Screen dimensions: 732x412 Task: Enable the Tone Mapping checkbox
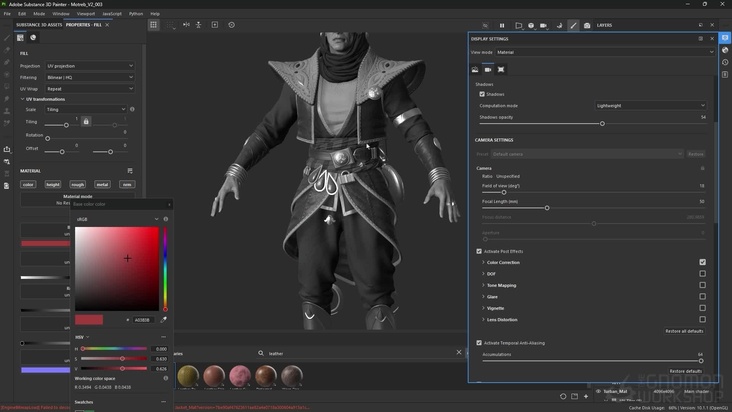tap(703, 285)
